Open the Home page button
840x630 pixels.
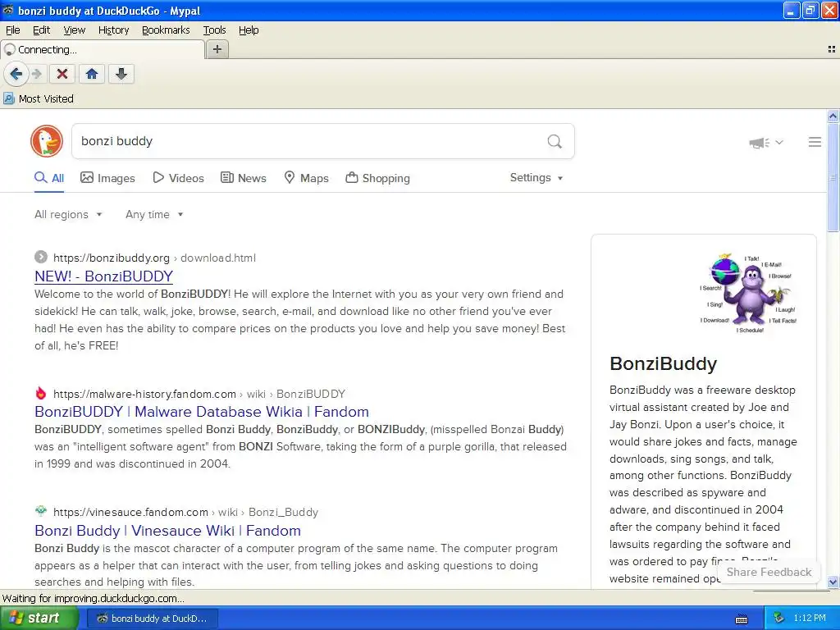pyautogui.click(x=92, y=74)
